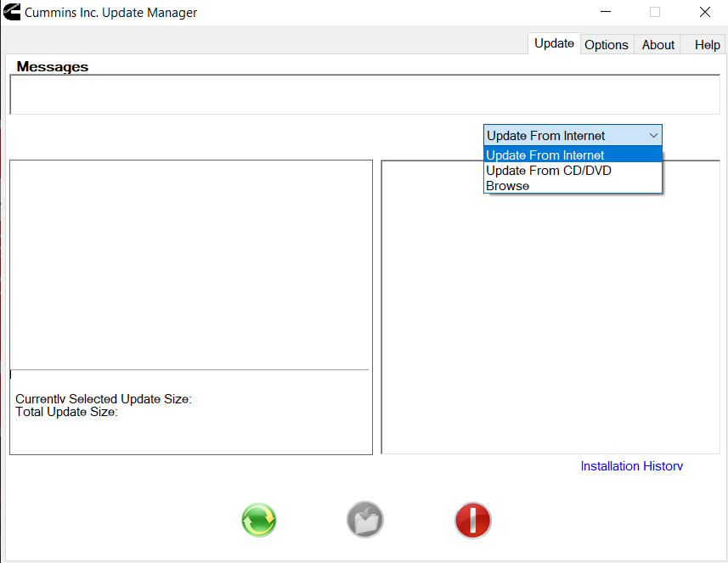Click the green refresh updates icon
Image resolution: width=728 pixels, height=563 pixels.
[x=258, y=520]
